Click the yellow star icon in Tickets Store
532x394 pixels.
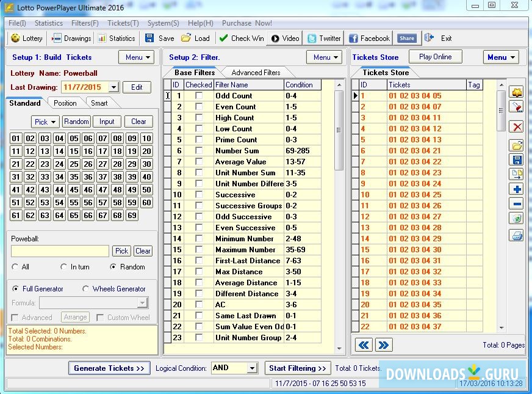coord(516,92)
